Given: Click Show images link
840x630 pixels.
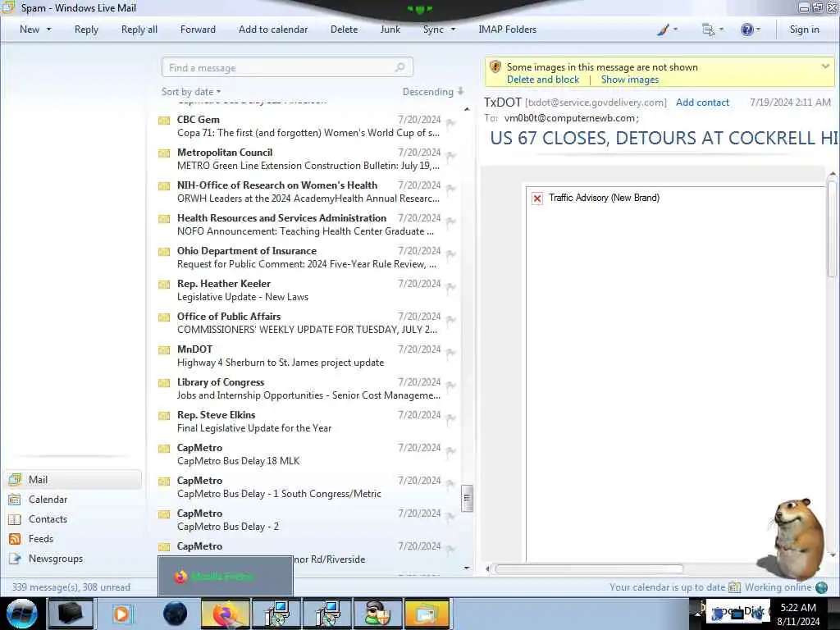Looking at the screenshot, I should coord(630,80).
